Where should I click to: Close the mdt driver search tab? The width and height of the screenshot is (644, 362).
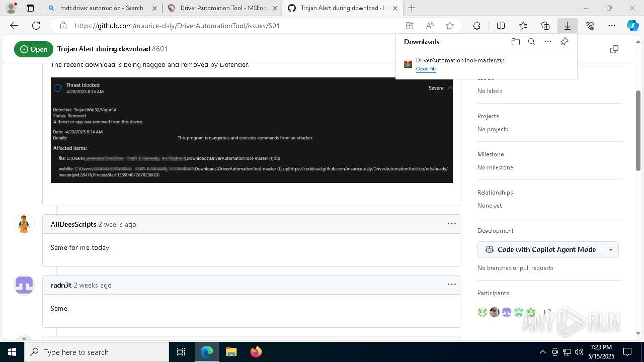click(154, 8)
